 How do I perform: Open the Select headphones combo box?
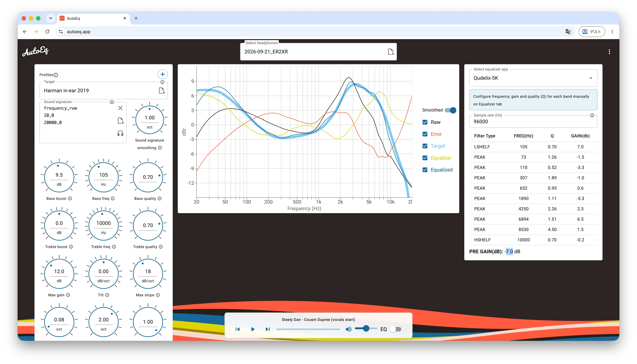(x=318, y=52)
